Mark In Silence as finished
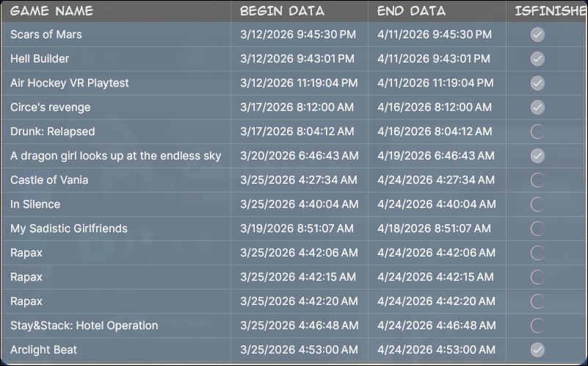This screenshot has height=366, width=588. [537, 204]
